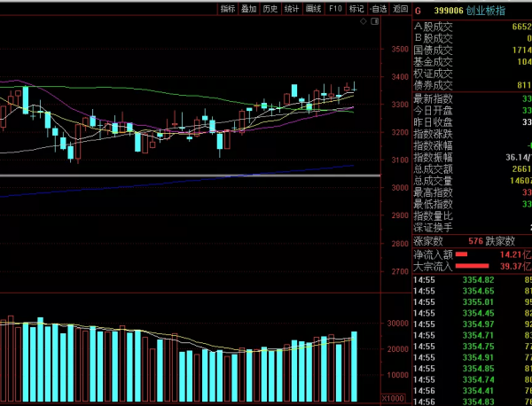Select the 画线 draw line tool
The image size is (532, 406).
(313, 9)
